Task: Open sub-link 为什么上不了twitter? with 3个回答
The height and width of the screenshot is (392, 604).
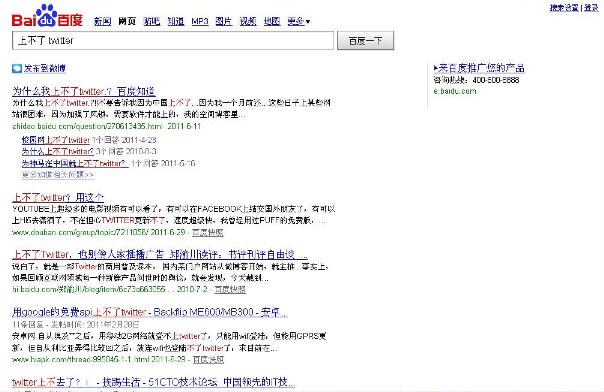Action: (x=57, y=151)
